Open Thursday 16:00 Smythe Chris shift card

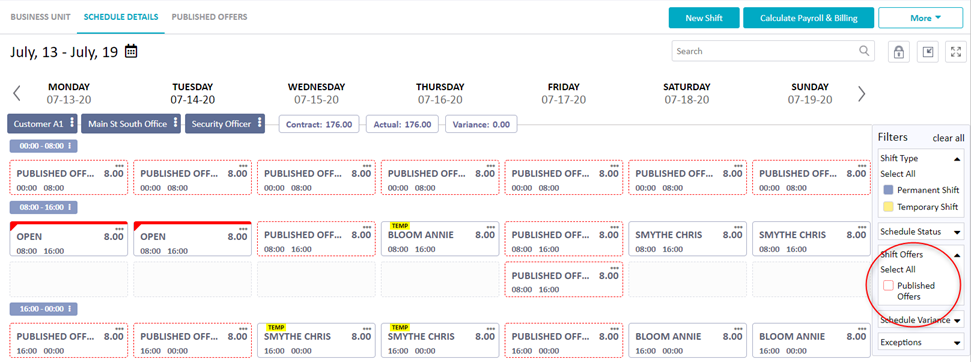coord(440,341)
